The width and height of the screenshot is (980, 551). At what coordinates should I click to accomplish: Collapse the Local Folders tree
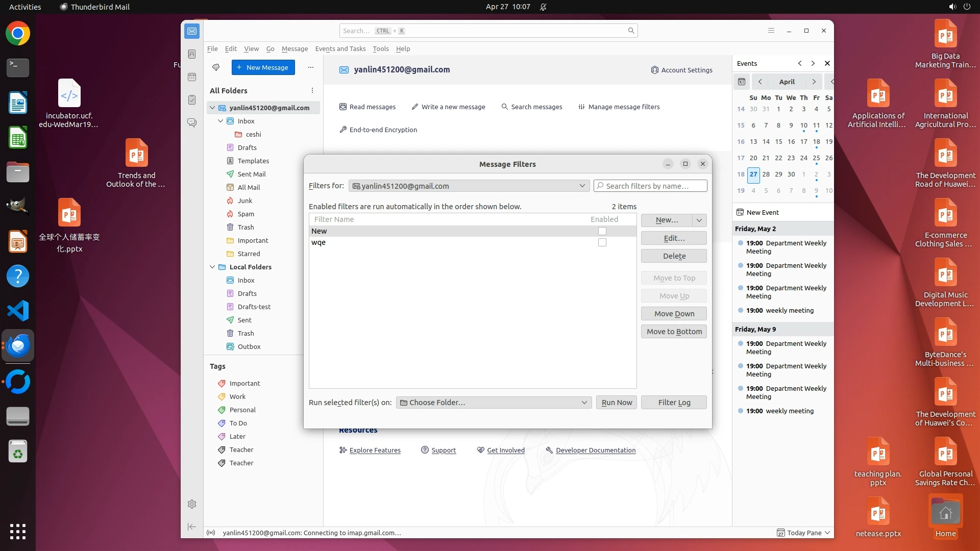[213, 267]
